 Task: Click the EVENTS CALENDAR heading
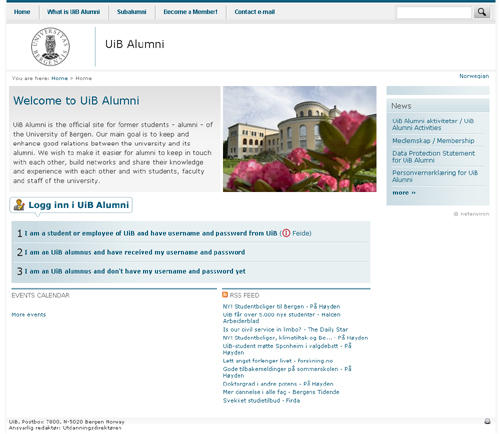(40, 295)
